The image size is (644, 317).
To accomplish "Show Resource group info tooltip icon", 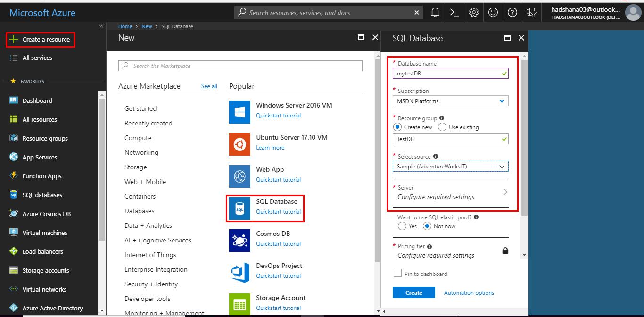I will tap(442, 118).
